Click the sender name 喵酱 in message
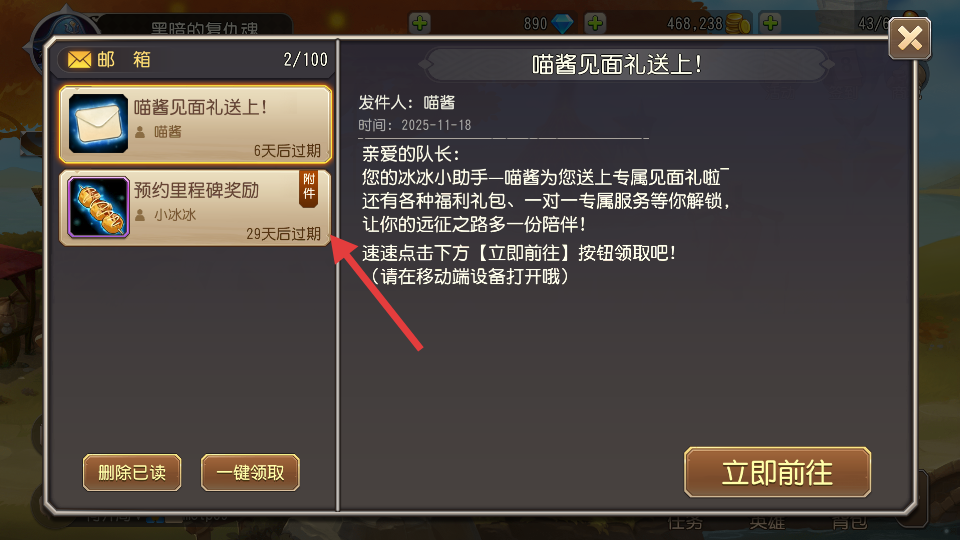 coord(439,102)
